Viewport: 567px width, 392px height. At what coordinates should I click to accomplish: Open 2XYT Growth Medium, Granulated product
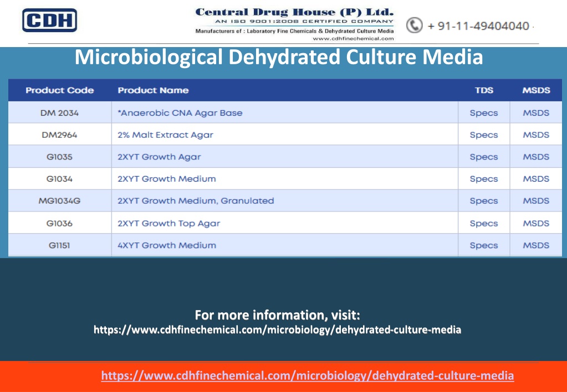click(196, 201)
